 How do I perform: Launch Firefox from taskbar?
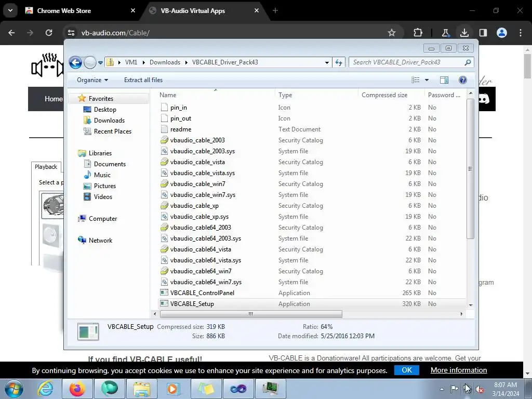pos(77,389)
